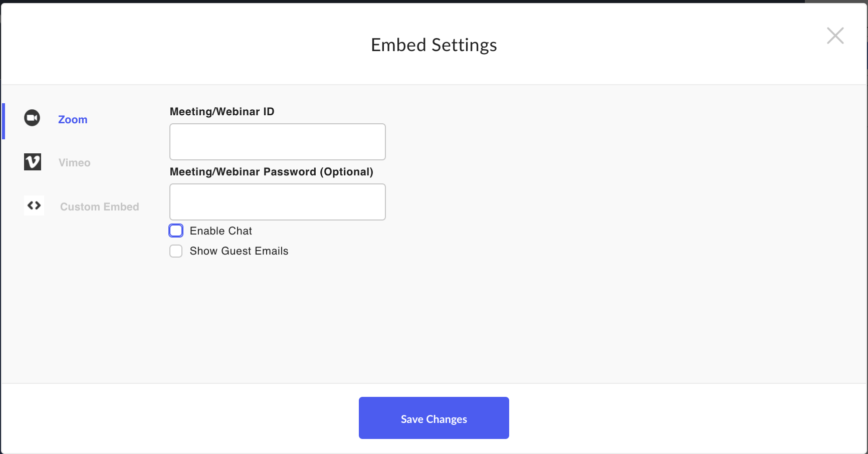Check the Show Guest Emails checkbox
The image size is (868, 454).
coord(176,251)
